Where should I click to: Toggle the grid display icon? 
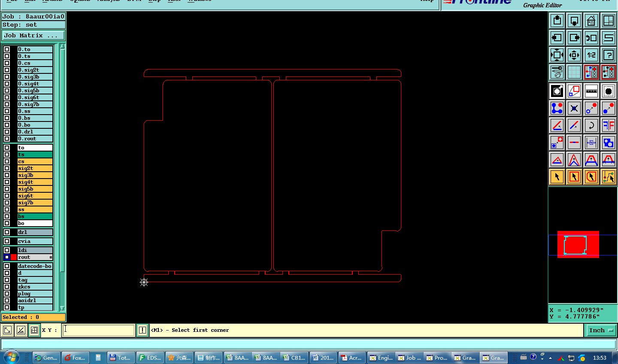pyautogui.click(x=574, y=72)
